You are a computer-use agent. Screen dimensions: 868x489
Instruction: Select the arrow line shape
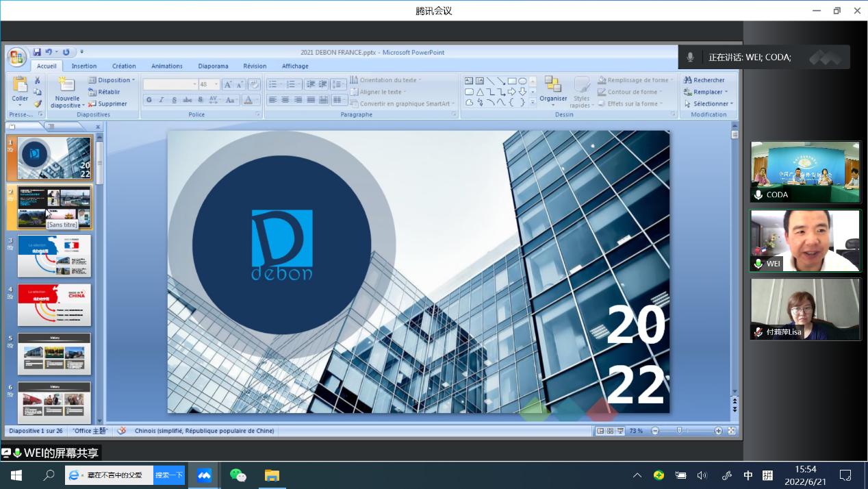501,81
